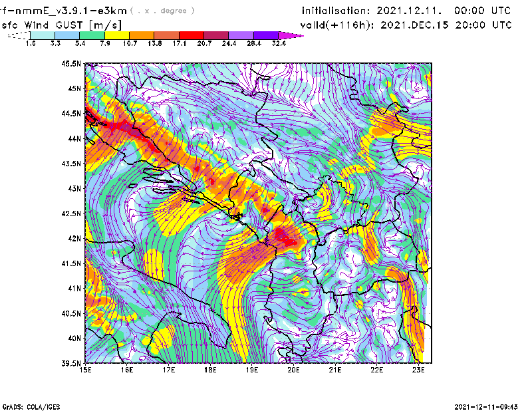
Task: Click the 'sfc Wind GUST [m/s]' title
Action: coord(61,25)
